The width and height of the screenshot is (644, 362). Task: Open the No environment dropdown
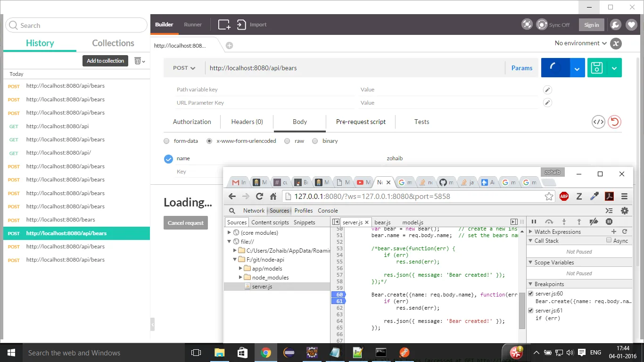580,43
